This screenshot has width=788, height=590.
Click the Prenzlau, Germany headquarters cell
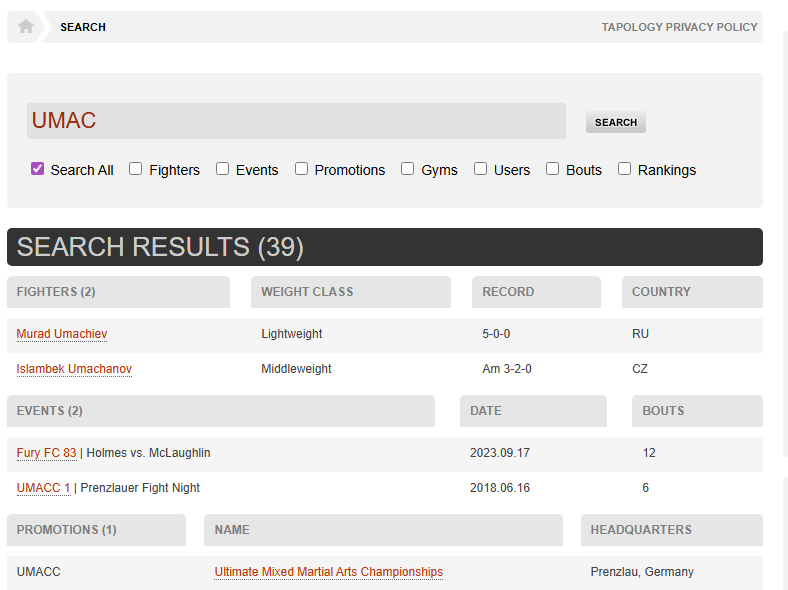click(x=642, y=572)
